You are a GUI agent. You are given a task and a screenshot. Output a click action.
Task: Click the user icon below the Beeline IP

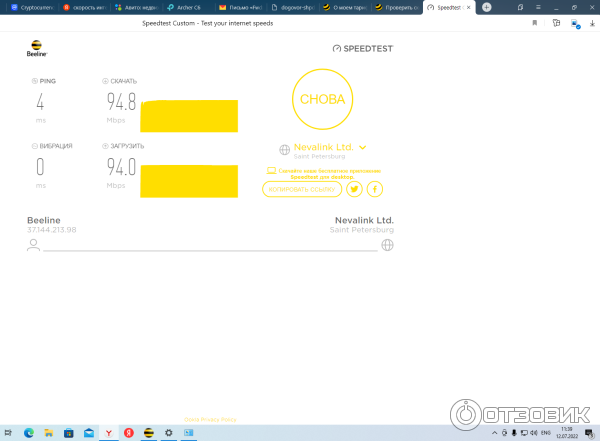pos(34,244)
